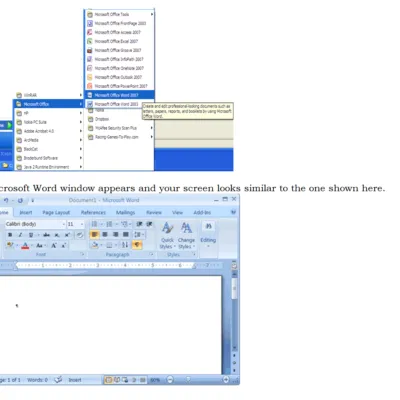Launch Microsoft Office PowerPoint 2007
This screenshot has width=400, height=400.
[x=120, y=86]
